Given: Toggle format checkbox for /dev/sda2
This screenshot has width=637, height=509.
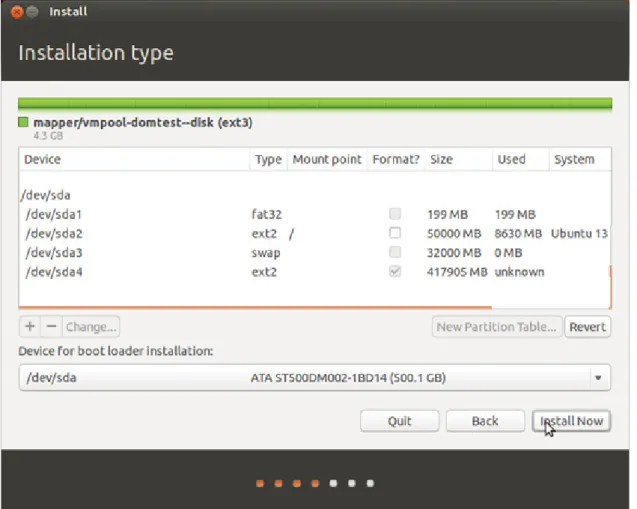Looking at the screenshot, I should pos(395,233).
